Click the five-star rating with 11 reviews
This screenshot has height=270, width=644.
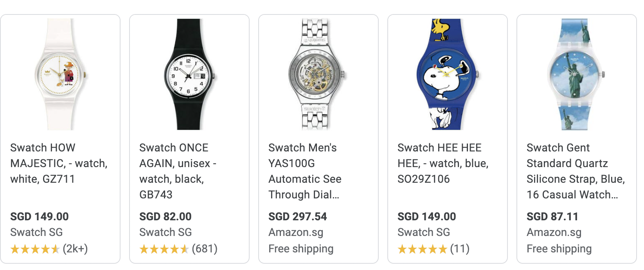(423, 249)
